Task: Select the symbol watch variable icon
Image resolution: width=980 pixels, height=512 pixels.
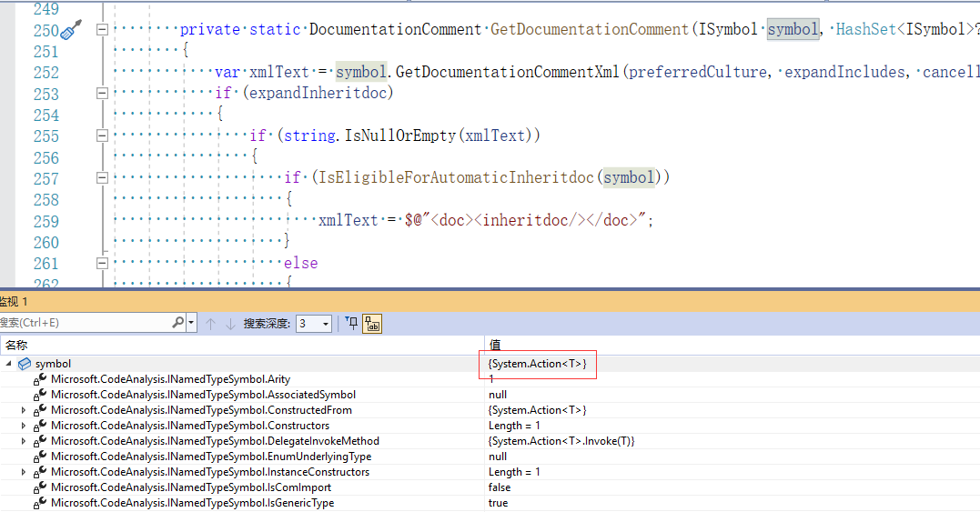Action: click(25, 364)
